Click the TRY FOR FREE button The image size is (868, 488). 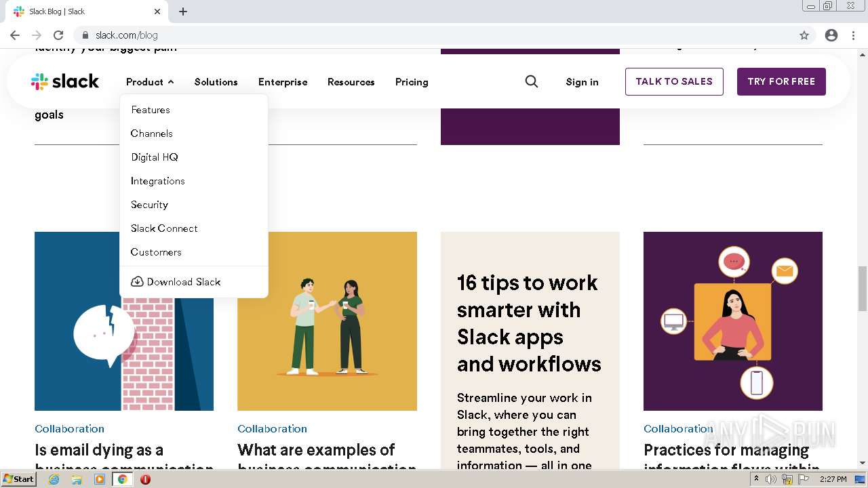click(781, 81)
